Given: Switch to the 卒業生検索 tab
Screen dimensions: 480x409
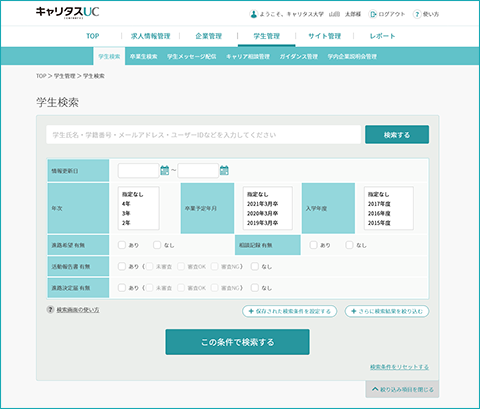Looking at the screenshot, I should coord(143,56).
